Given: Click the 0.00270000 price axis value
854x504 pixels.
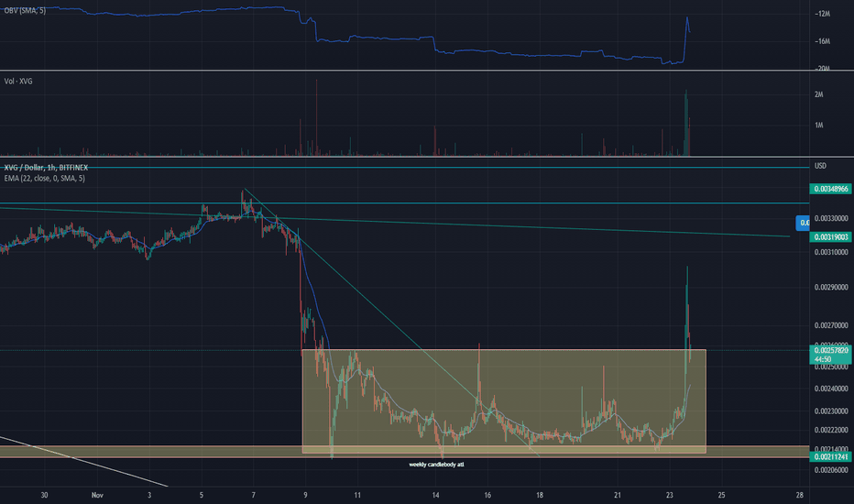Looking at the screenshot, I should pyautogui.click(x=831, y=325).
